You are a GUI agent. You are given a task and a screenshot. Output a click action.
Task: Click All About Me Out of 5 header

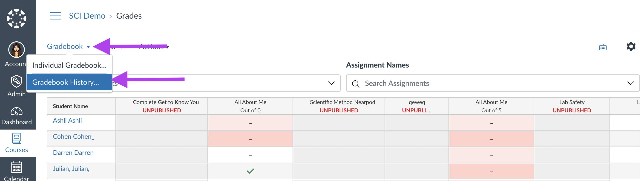tap(491, 106)
